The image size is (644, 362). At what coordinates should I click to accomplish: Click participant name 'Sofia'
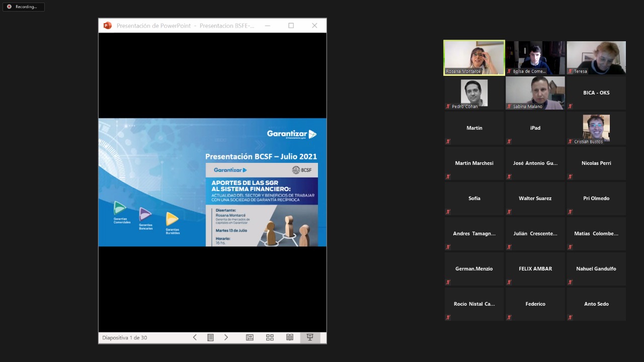click(x=474, y=198)
